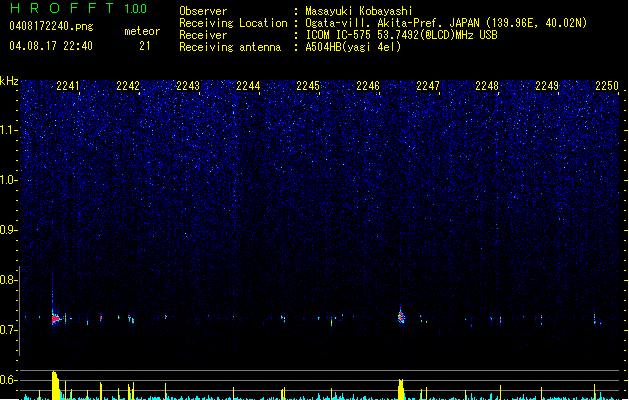Click the tall yellow intensity bar near 2241
This screenshot has height=400, width=629.
(x=55, y=385)
